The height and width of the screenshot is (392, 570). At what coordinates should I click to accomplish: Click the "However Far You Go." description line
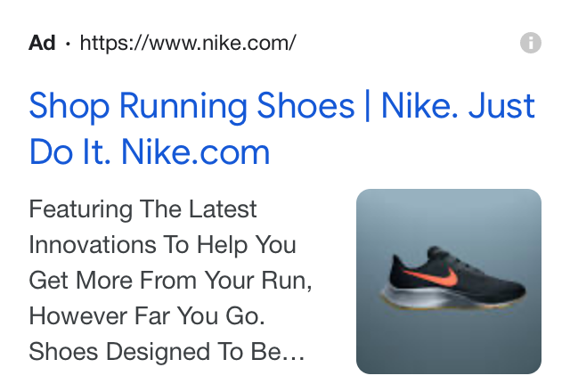(x=147, y=315)
